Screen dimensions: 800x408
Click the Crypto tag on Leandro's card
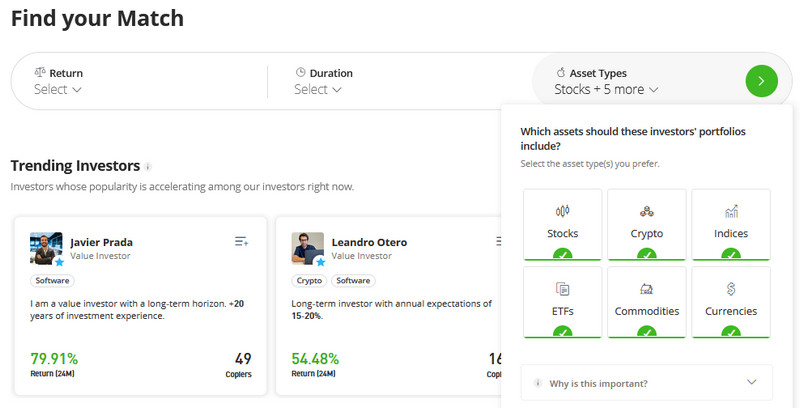(x=309, y=281)
